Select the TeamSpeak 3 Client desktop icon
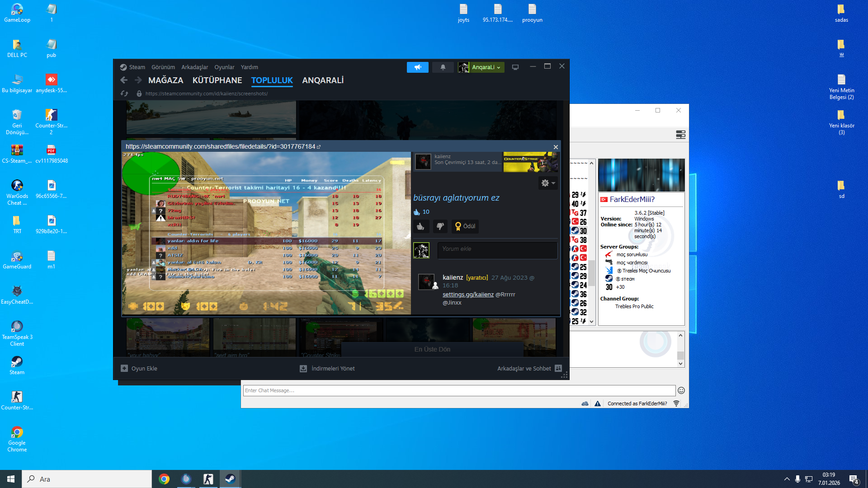The height and width of the screenshot is (488, 868). pos(17,334)
